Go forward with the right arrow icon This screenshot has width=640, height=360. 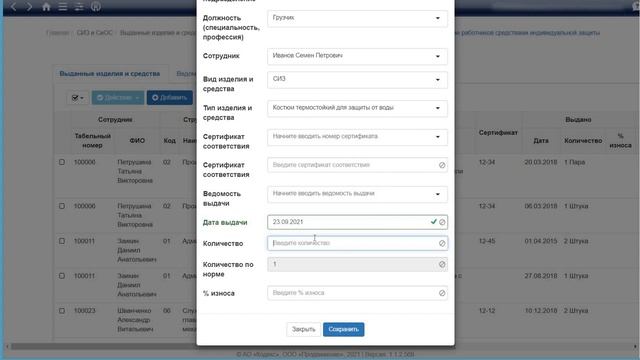29,7
